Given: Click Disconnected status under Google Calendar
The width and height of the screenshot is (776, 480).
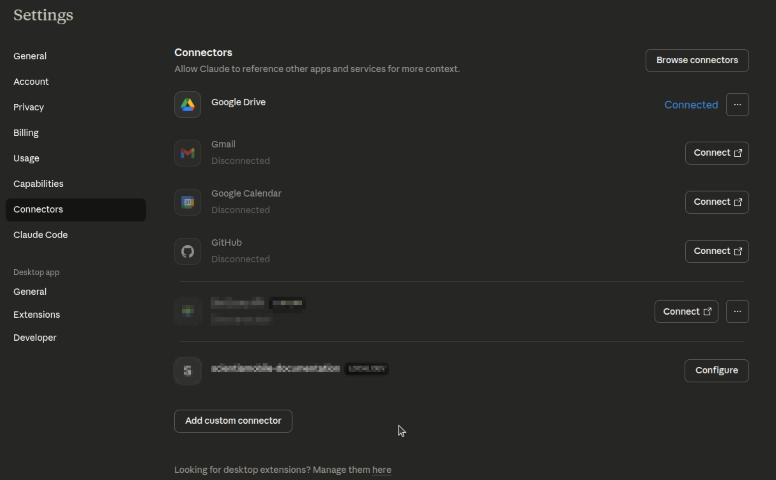Looking at the screenshot, I should point(241,210).
